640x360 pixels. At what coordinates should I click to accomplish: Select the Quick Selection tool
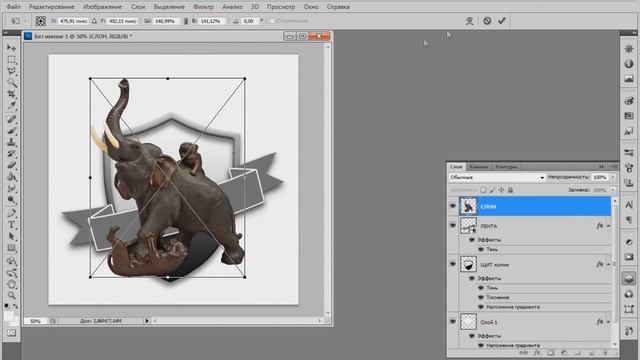click(x=11, y=83)
